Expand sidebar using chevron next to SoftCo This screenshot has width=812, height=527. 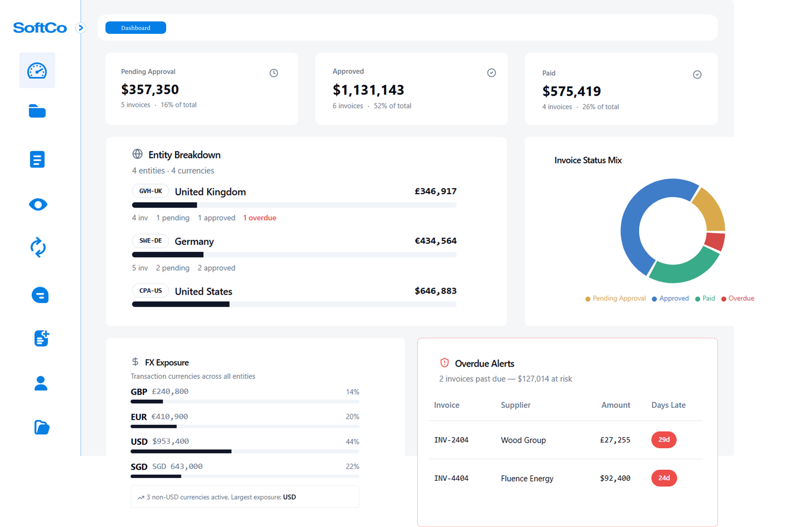tap(81, 28)
